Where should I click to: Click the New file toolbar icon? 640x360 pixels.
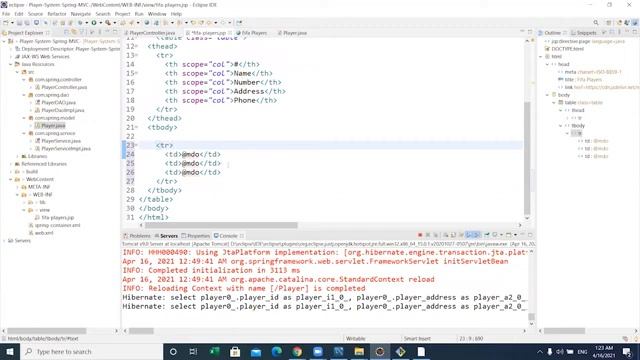point(6,23)
